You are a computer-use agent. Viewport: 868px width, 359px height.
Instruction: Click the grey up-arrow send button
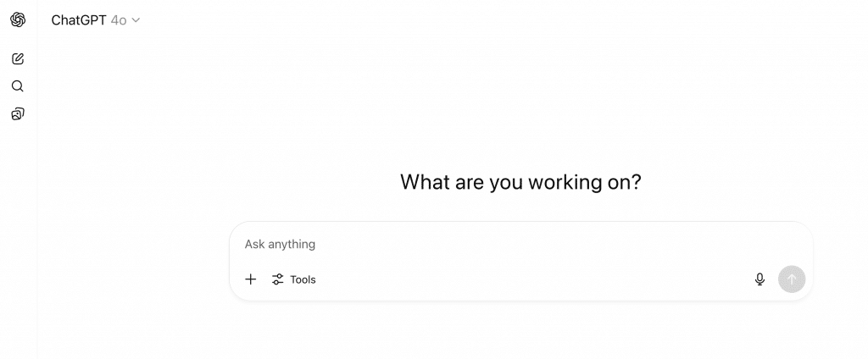pos(792,279)
